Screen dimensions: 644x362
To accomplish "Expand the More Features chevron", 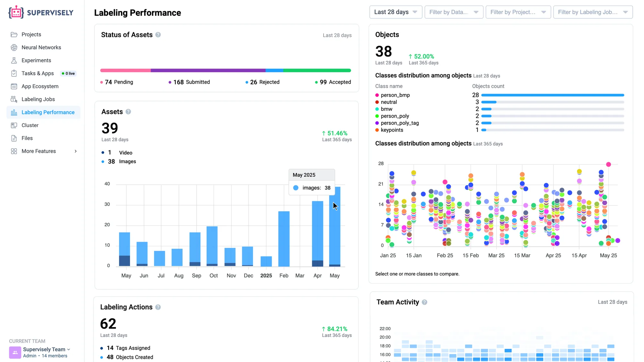I will click(x=76, y=151).
